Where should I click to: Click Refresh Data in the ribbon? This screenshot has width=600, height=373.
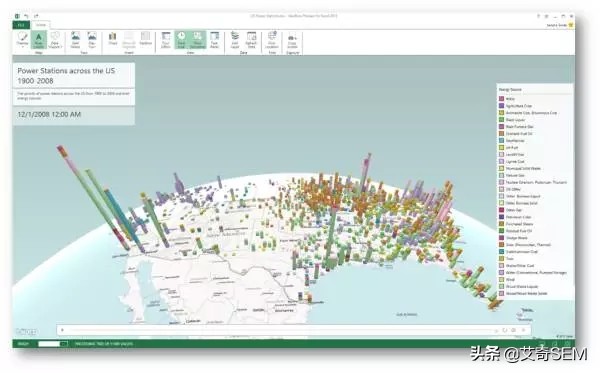coord(251,40)
